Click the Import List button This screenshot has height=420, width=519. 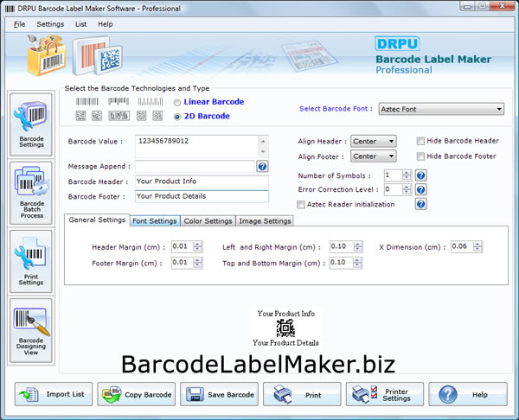click(x=54, y=394)
